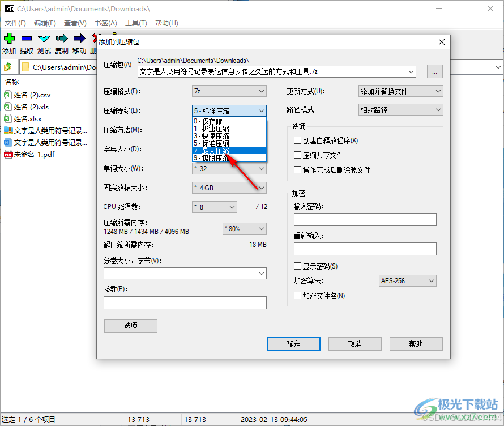The height and width of the screenshot is (426, 504).
Task: Click the Move (移动) blue arrow icon
Action: click(x=79, y=39)
